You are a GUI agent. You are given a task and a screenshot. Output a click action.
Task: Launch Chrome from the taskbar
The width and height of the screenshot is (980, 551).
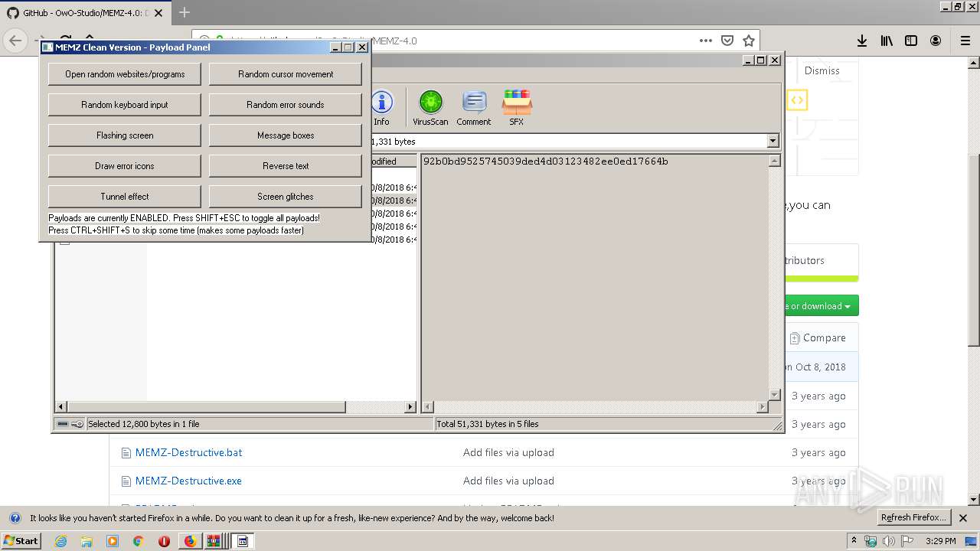[x=138, y=541]
